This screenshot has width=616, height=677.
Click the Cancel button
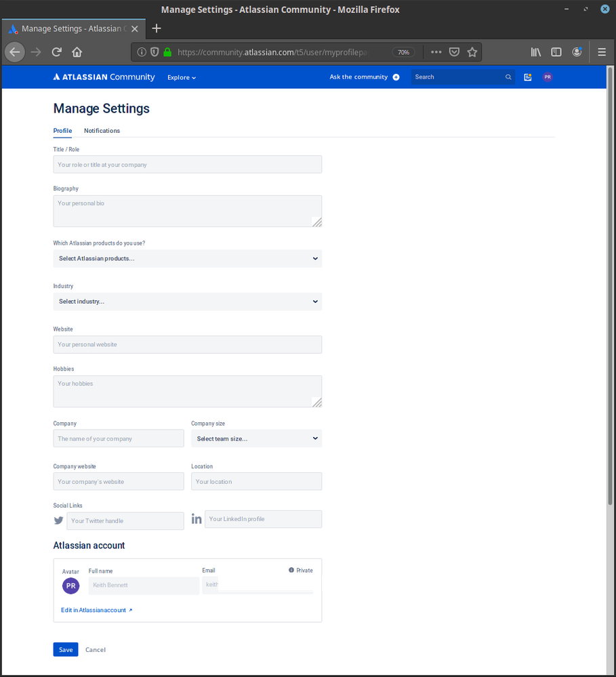pyautogui.click(x=96, y=649)
